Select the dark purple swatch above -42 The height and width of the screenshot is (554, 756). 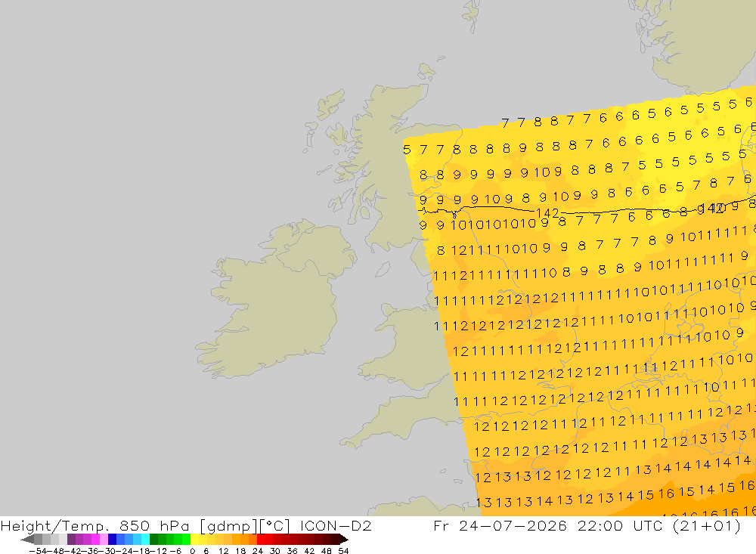(71, 540)
